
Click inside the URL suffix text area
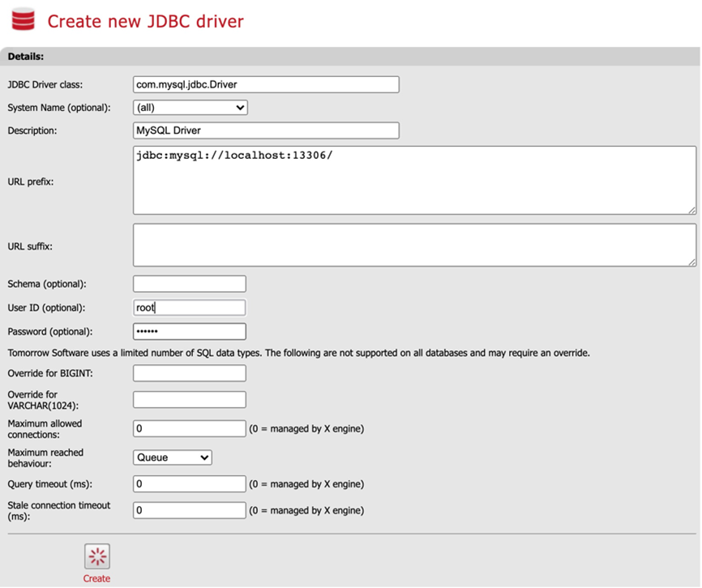pyautogui.click(x=414, y=245)
